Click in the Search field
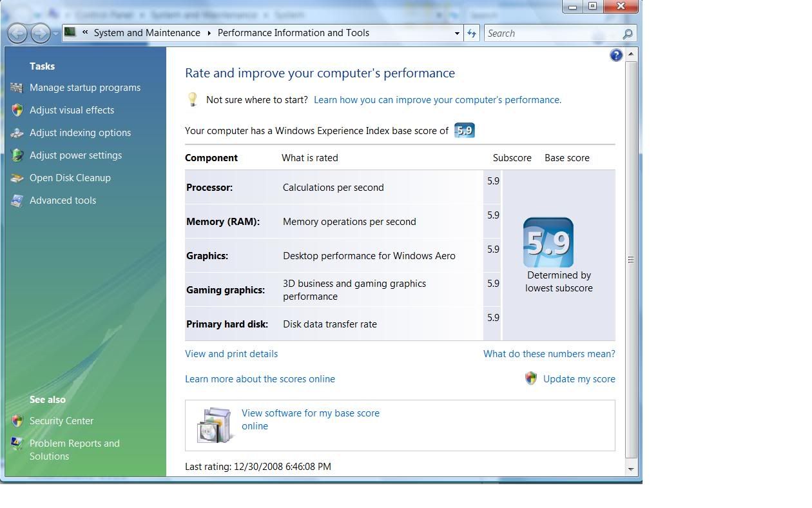This screenshot has height=508, width=812. tap(552, 34)
